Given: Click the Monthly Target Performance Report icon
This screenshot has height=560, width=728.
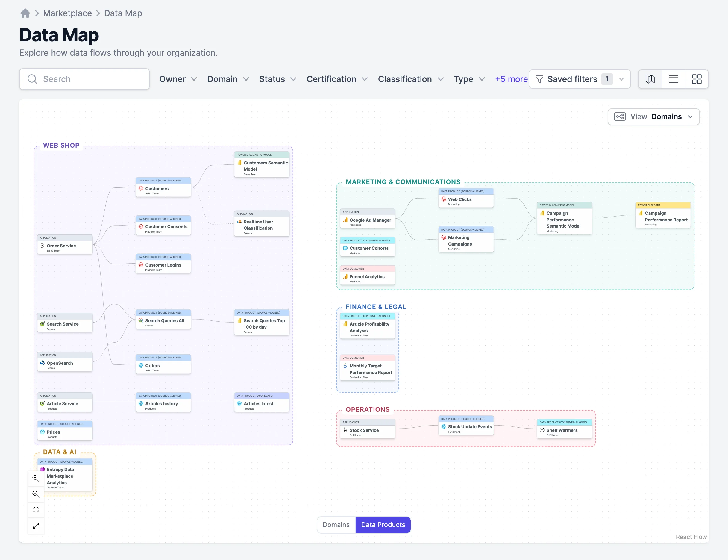Looking at the screenshot, I should click(345, 366).
